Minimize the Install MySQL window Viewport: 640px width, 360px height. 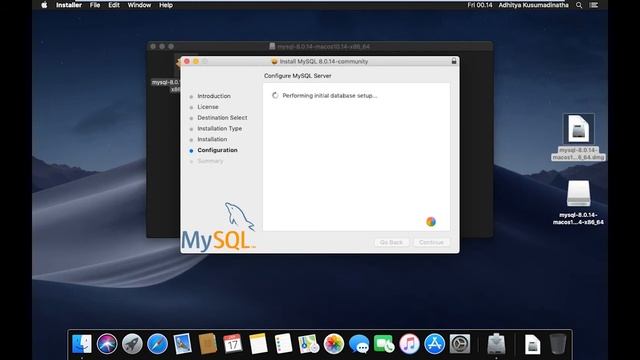point(196,61)
